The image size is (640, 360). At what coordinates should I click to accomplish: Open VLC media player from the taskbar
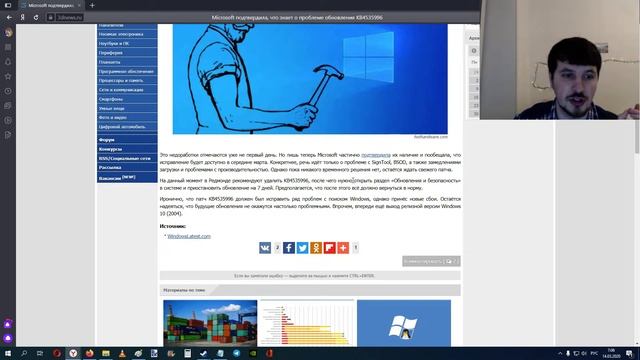122,353
